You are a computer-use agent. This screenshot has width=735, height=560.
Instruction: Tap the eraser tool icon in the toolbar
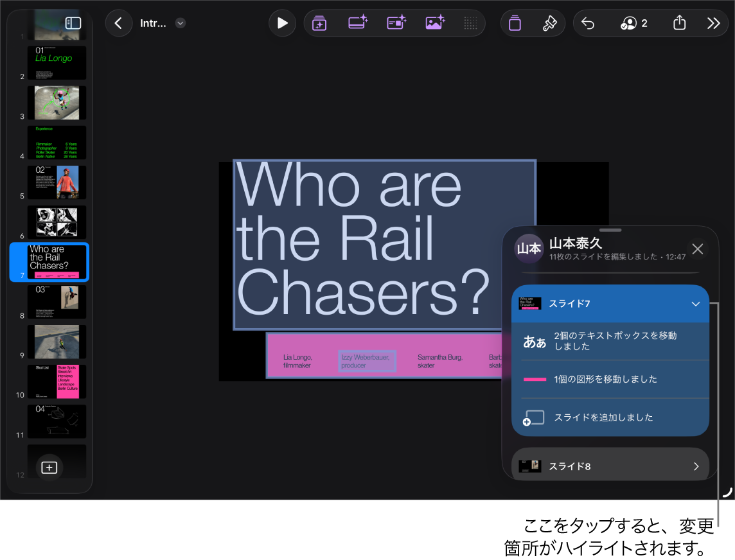tap(515, 23)
